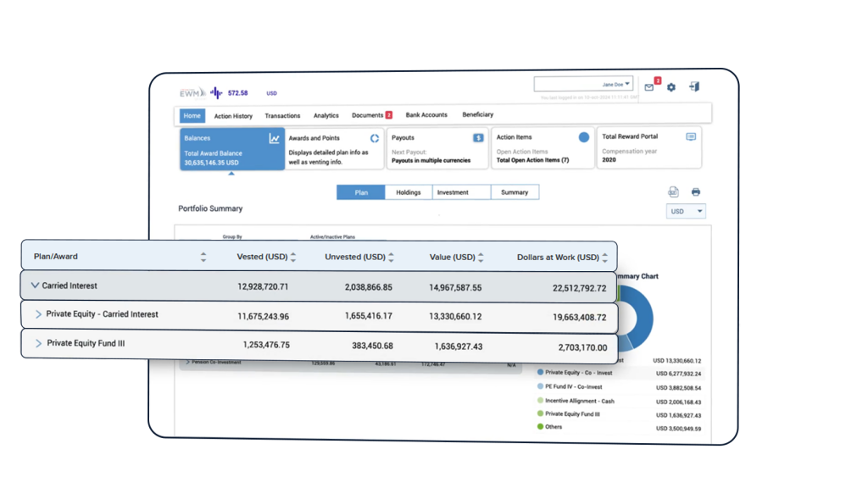The image size is (868, 488).
Task: Select the Holdings view button
Action: (x=408, y=192)
